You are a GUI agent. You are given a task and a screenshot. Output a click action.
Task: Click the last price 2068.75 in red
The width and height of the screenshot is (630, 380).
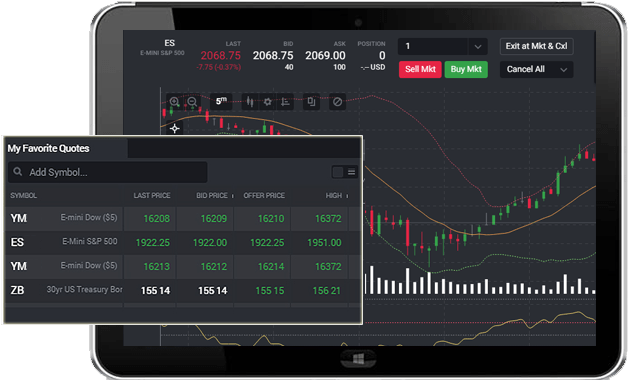pos(221,55)
